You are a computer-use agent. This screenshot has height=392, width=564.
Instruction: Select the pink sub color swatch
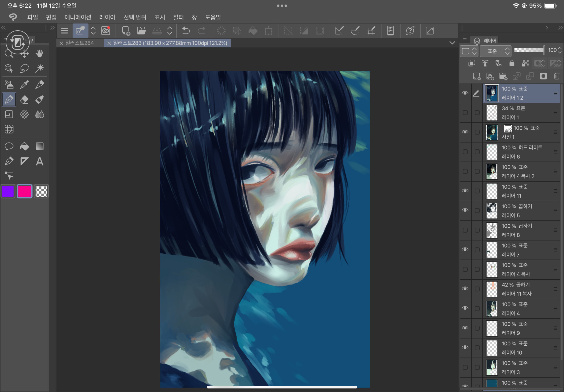coord(25,191)
